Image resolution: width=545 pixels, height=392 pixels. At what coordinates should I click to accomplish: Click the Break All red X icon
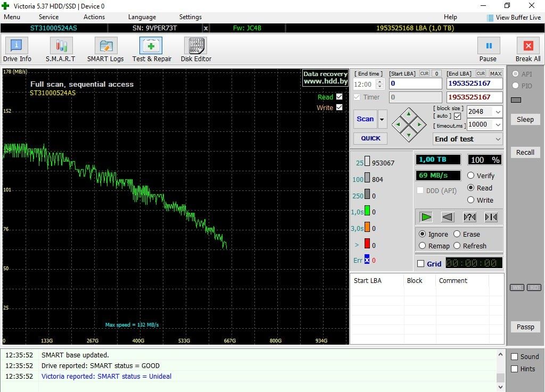(x=528, y=46)
